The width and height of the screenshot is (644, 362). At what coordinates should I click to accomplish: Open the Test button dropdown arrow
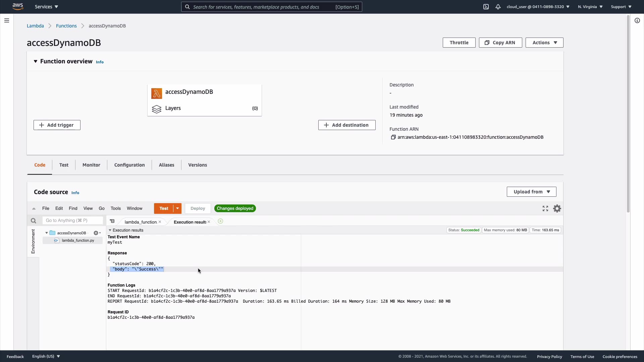[x=177, y=208]
